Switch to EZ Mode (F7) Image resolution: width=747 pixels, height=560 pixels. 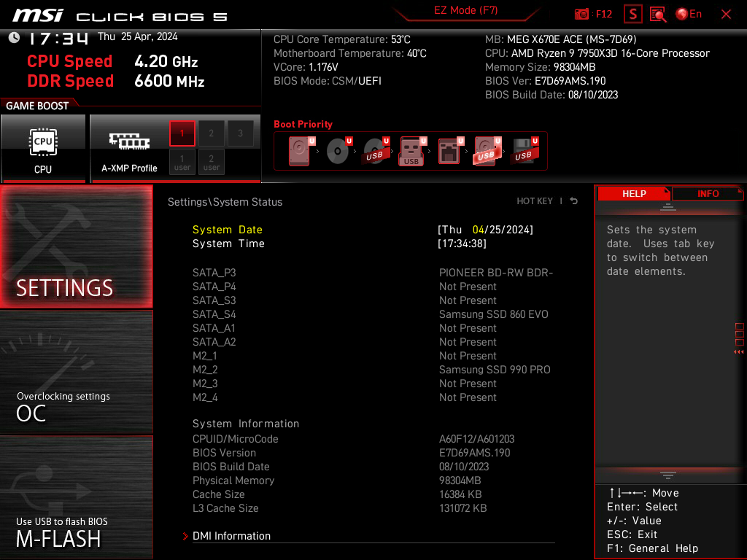(465, 10)
